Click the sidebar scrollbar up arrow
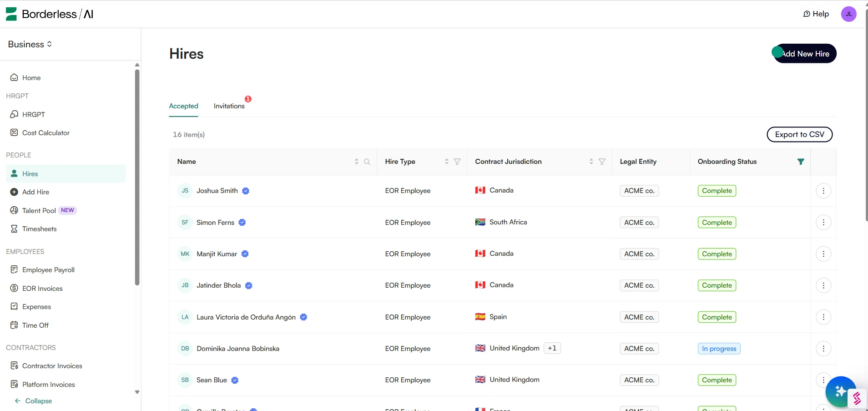The image size is (868, 411). click(137, 65)
